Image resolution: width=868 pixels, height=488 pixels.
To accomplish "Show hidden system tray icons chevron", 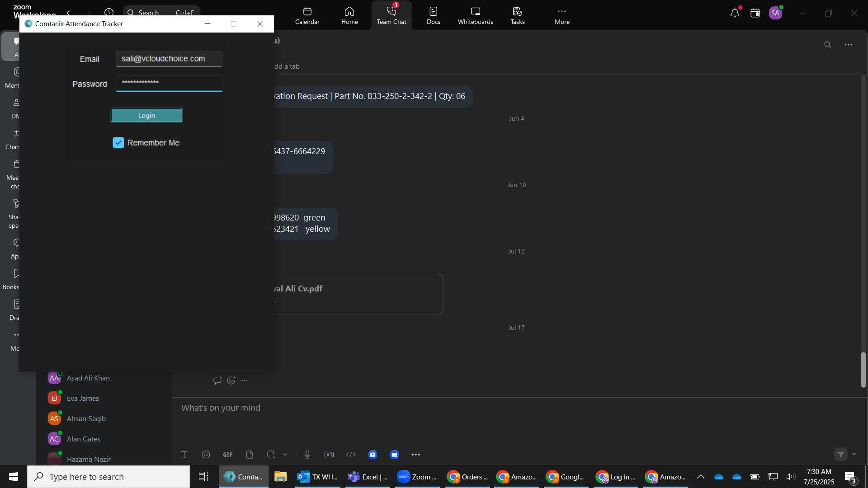I will click(x=700, y=477).
